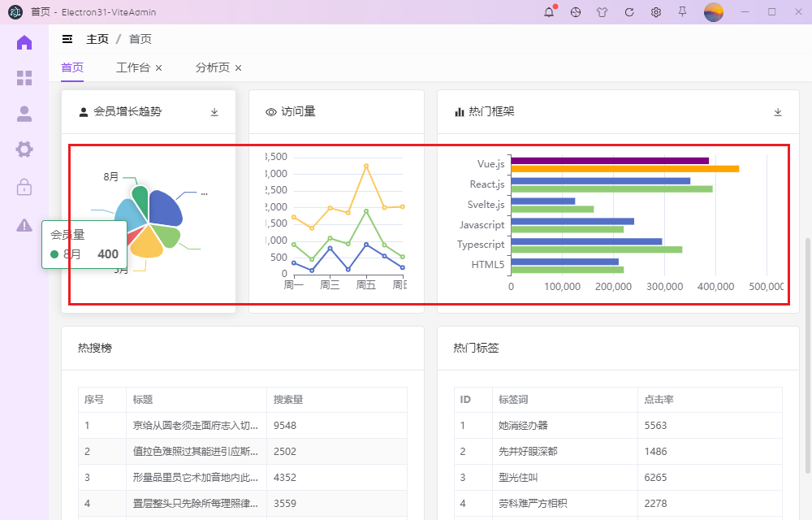Open the gear sidebar icon

24,149
